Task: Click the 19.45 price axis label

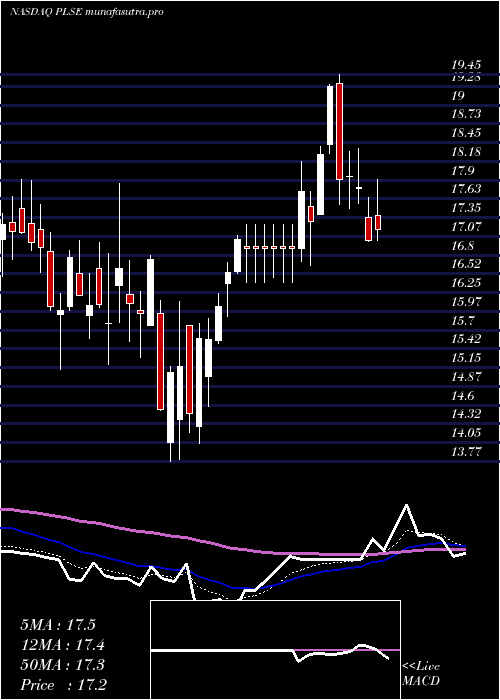Action: pyautogui.click(x=466, y=65)
